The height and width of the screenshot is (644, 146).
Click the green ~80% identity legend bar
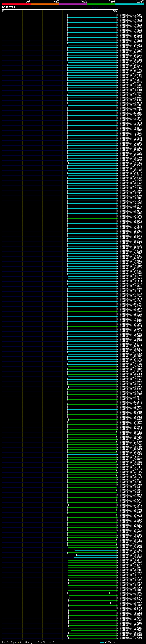click(101, 4)
